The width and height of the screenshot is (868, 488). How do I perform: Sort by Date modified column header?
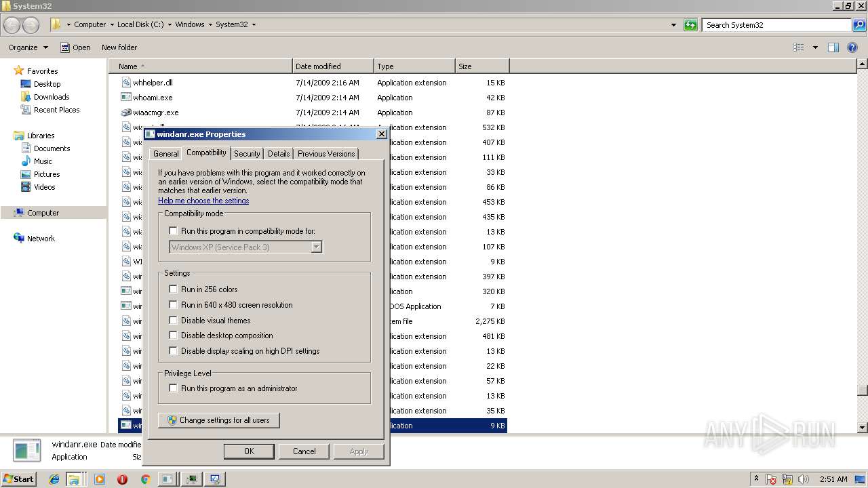click(333, 66)
